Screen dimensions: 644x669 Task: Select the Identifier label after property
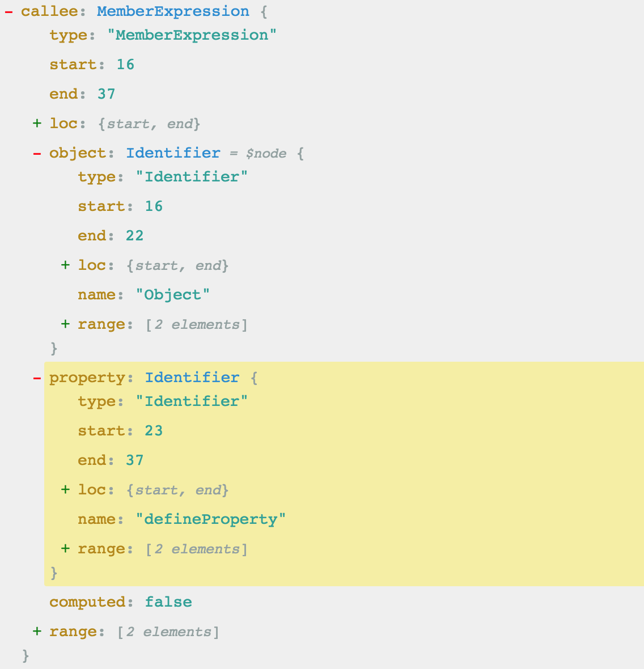[192, 378]
